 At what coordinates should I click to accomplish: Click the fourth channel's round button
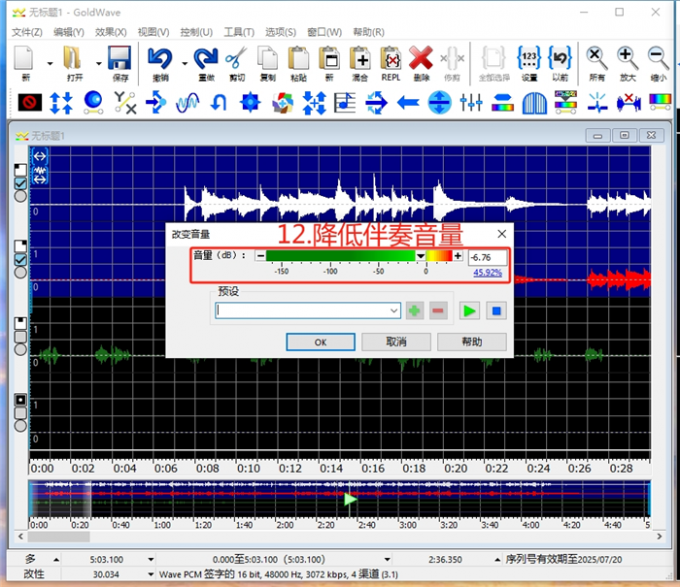(20, 425)
